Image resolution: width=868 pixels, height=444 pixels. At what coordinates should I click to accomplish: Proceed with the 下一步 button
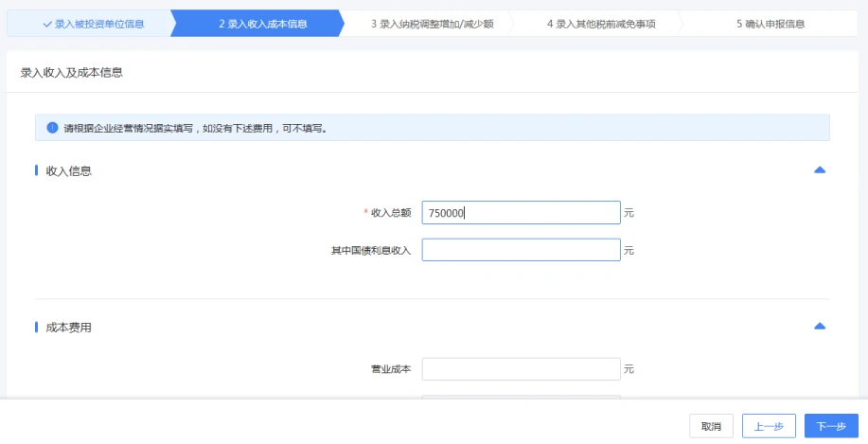pyautogui.click(x=831, y=426)
